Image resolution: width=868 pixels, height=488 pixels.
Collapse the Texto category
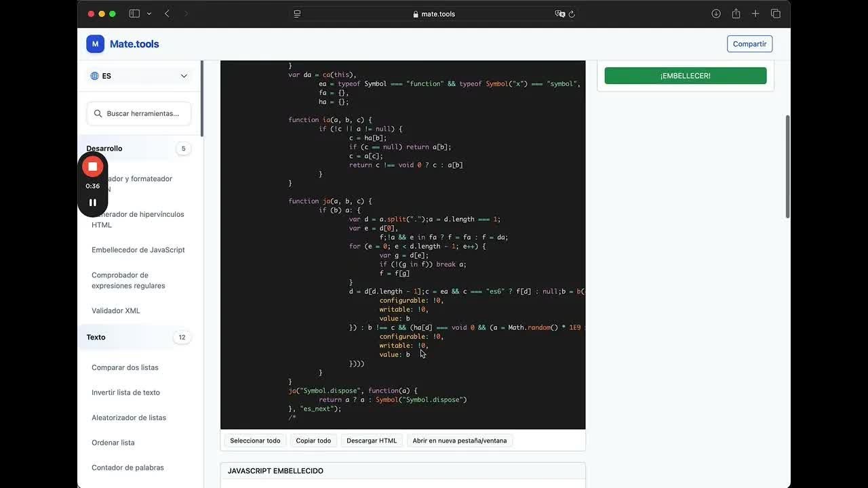[x=139, y=337]
